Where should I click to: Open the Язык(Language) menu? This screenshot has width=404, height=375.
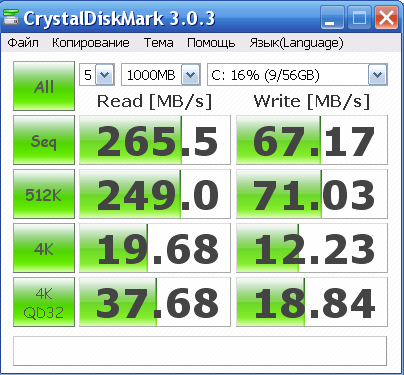(x=296, y=43)
